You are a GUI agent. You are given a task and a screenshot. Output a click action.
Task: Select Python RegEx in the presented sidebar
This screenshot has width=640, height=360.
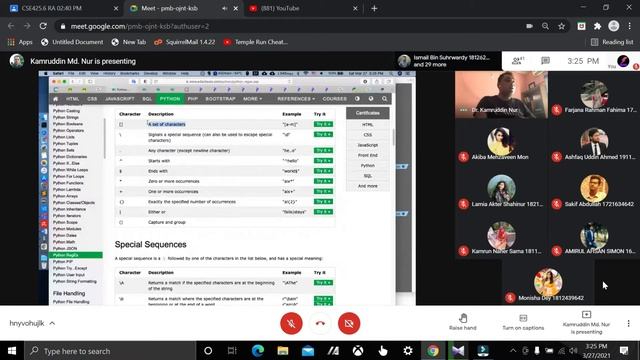coord(76,255)
